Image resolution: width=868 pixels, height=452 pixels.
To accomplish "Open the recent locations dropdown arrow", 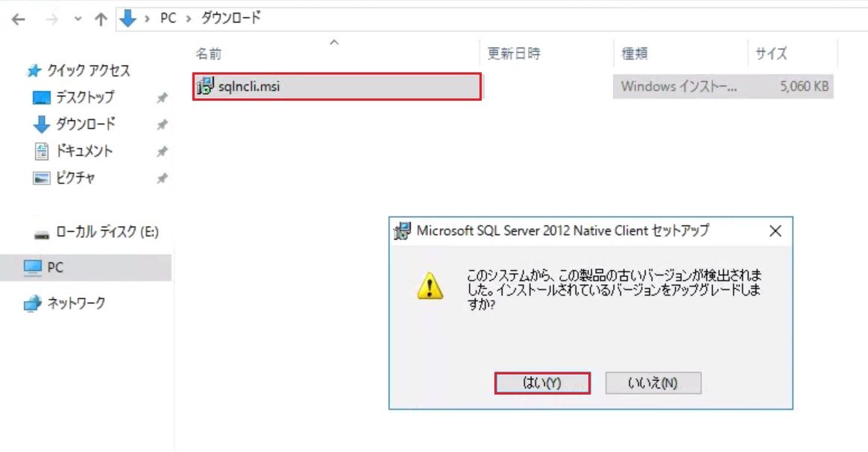I will pyautogui.click(x=78, y=19).
